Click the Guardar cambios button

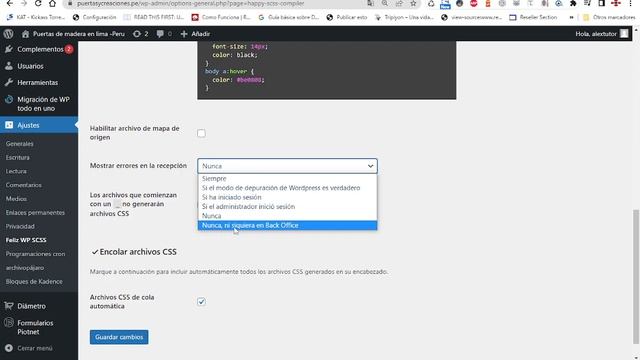119,337
